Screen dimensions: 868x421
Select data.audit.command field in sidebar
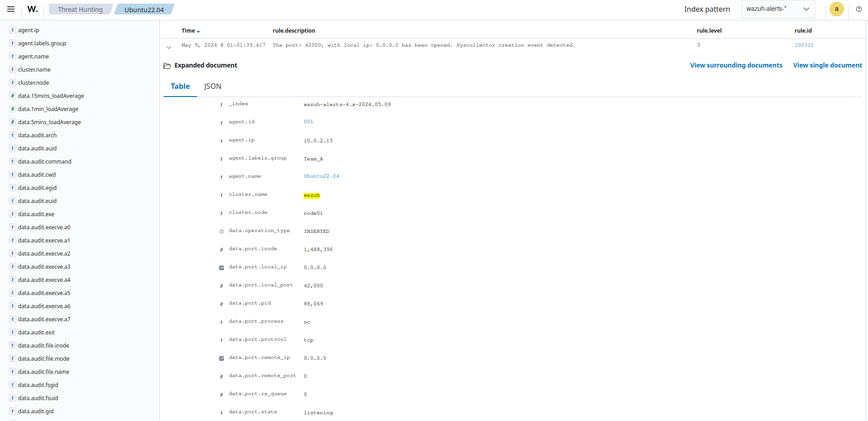coord(44,161)
